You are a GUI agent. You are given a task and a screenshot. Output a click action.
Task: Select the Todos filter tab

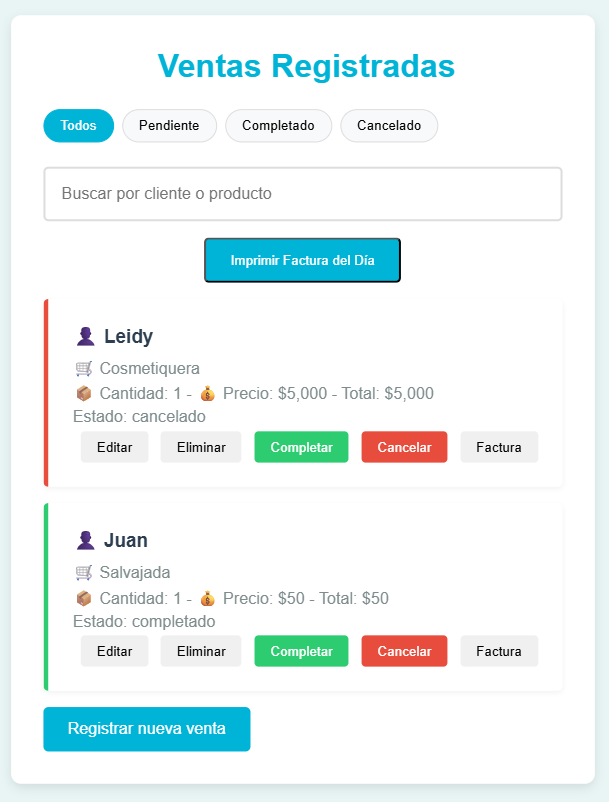(78, 126)
